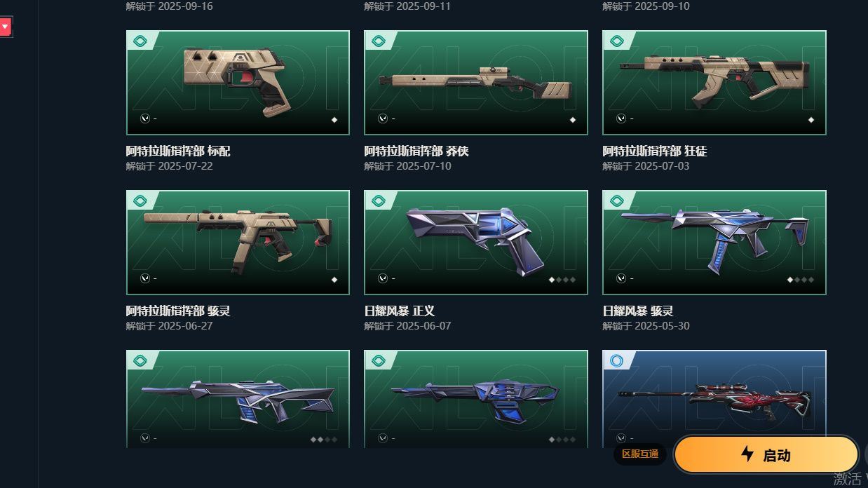
Task: Click the 启动 launch button
Action: point(766,454)
